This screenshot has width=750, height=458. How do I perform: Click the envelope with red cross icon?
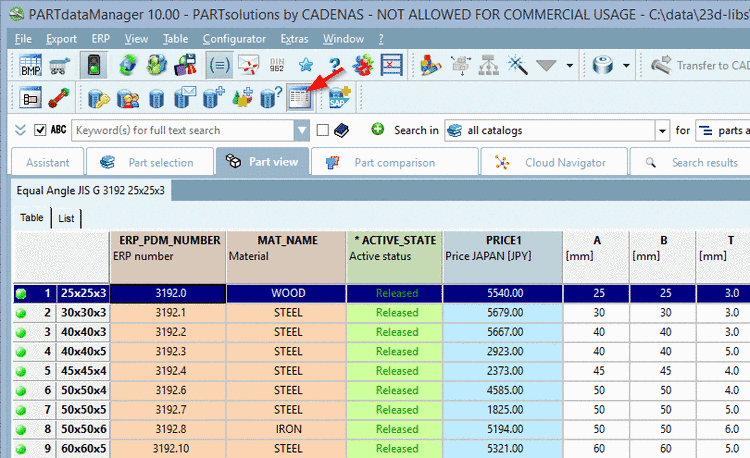tap(248, 65)
